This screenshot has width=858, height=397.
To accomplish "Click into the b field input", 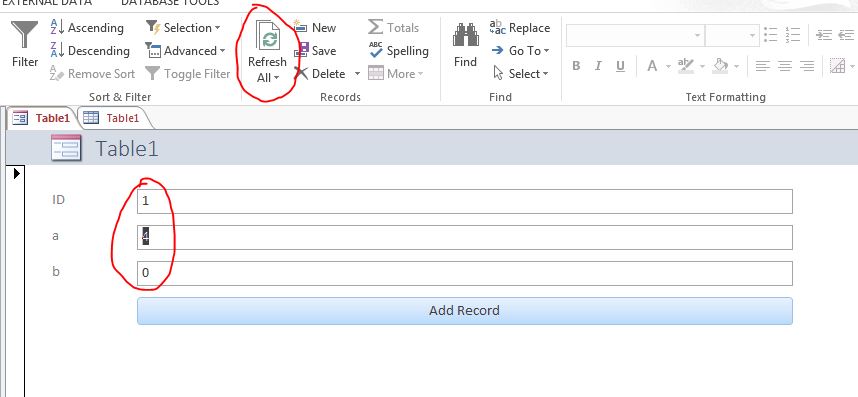I will click(x=465, y=273).
